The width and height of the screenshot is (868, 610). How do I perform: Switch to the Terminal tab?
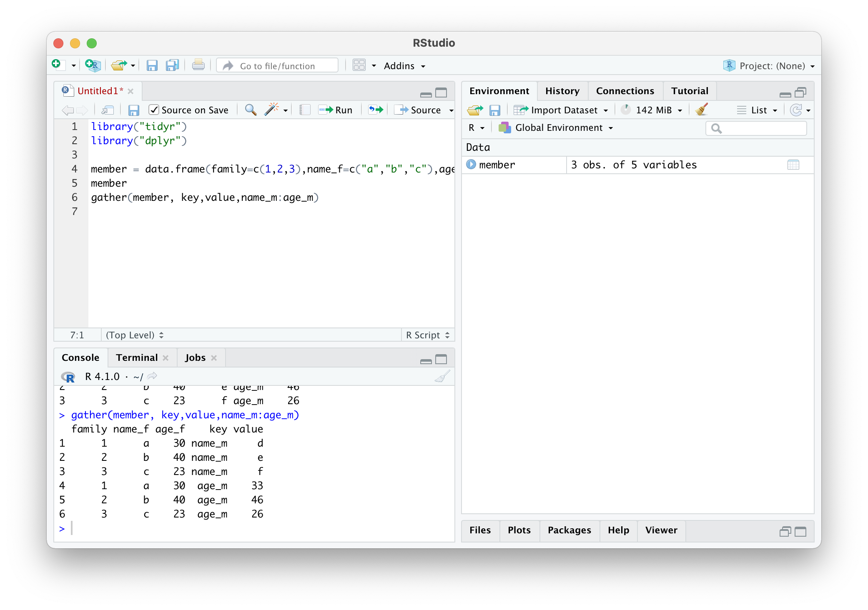(x=137, y=357)
